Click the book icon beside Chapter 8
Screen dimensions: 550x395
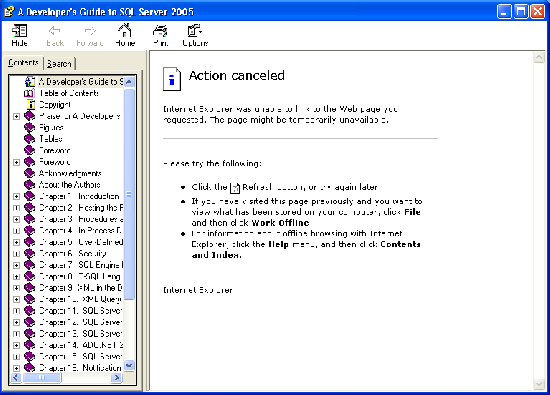29,276
